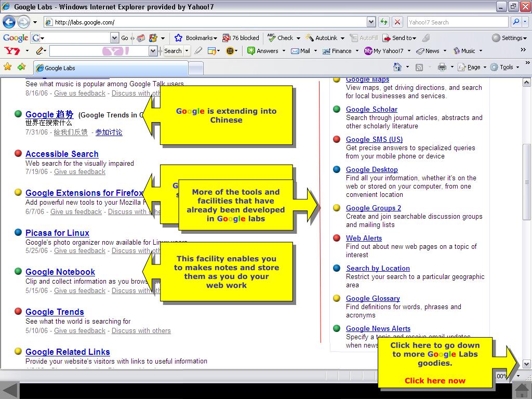Open the Google SMS (US) link

pos(374,139)
